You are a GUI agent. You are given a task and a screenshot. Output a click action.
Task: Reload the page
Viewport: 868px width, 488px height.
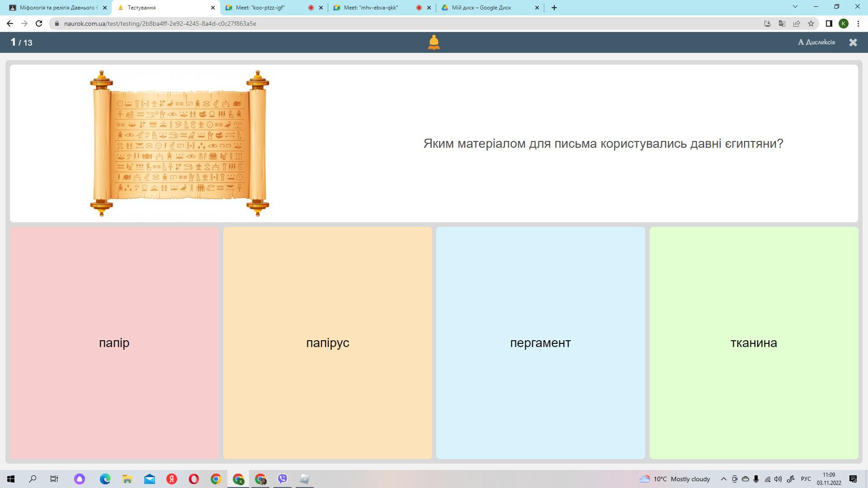pos(39,23)
